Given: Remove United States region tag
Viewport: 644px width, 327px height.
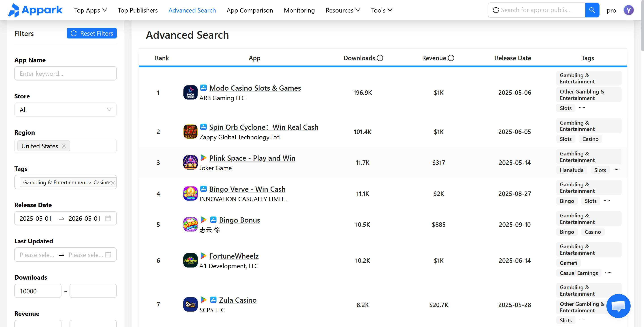Looking at the screenshot, I should coord(64,146).
